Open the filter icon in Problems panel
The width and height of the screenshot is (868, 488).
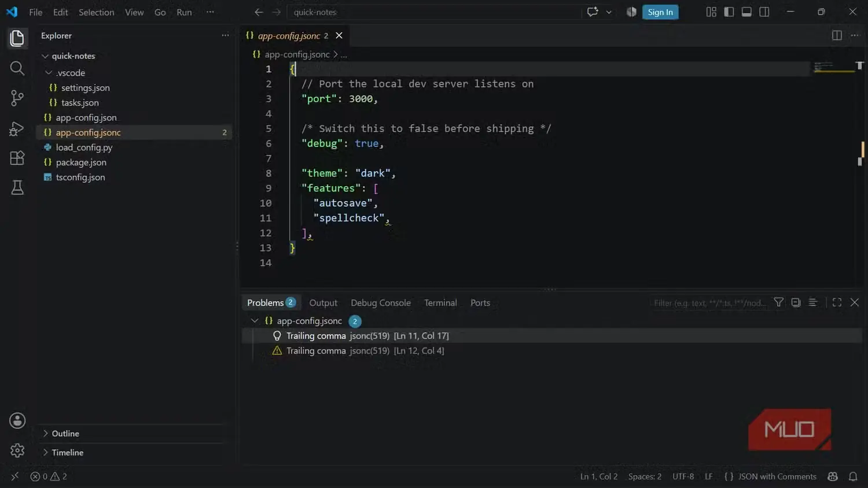tap(779, 302)
